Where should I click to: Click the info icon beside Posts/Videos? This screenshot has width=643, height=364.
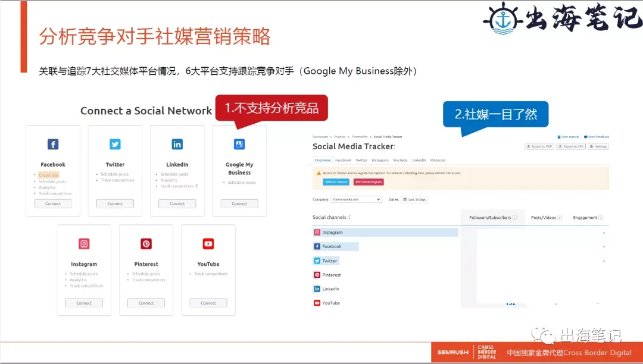coord(560,218)
